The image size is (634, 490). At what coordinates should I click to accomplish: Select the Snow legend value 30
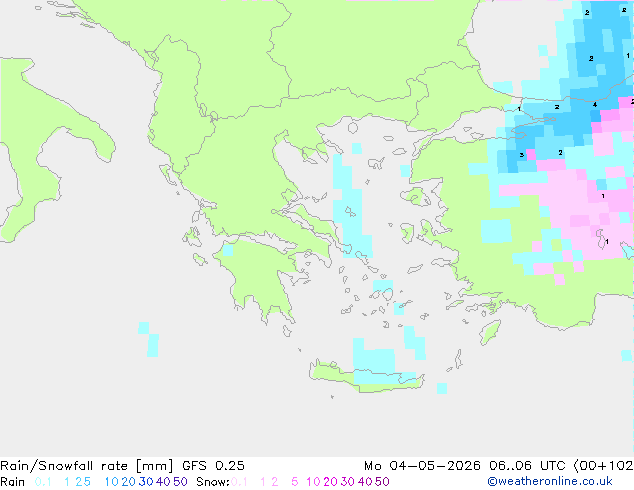(x=348, y=482)
